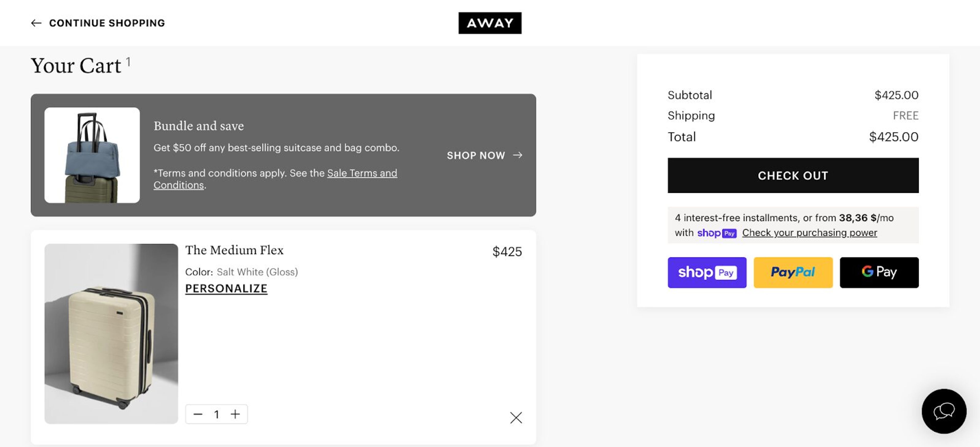Open Check your purchasing power link
The height and width of the screenshot is (447, 980).
click(809, 233)
